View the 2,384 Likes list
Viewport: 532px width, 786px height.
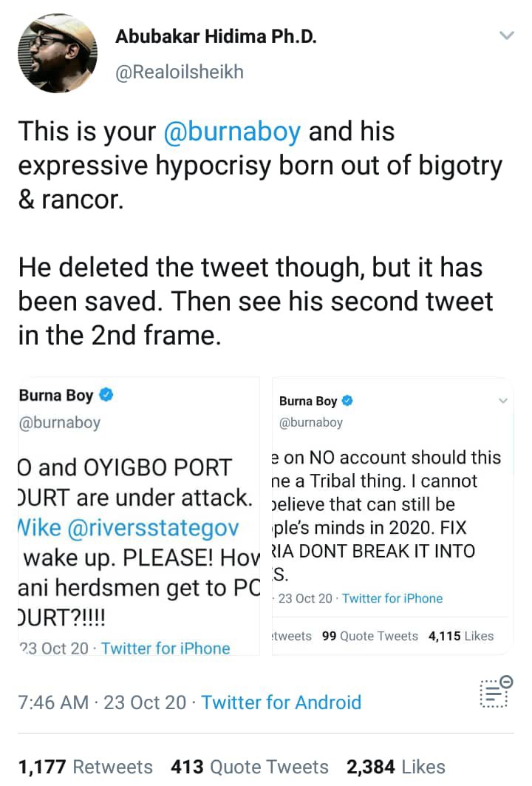pos(396,767)
